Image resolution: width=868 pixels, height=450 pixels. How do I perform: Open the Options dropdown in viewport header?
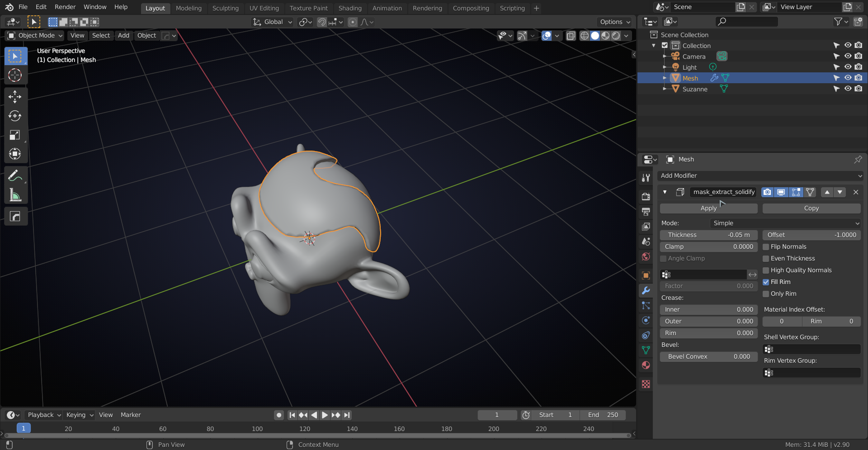point(614,22)
